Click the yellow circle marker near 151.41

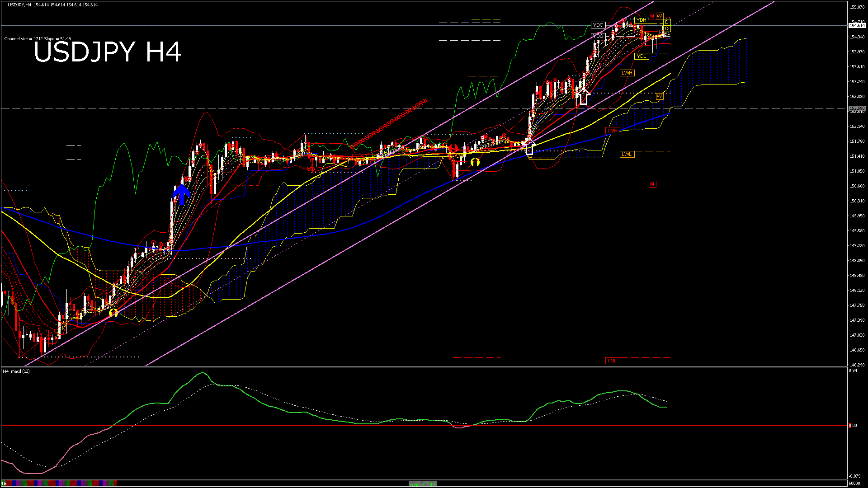click(x=475, y=162)
